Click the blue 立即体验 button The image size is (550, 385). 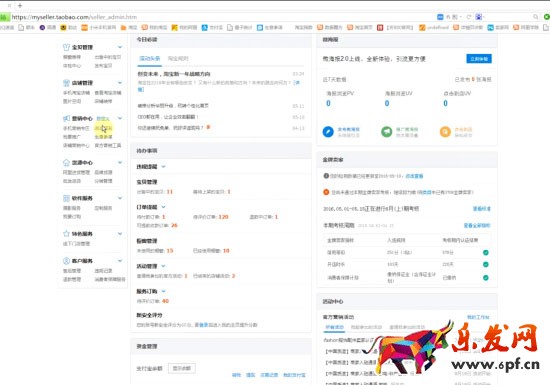pyautogui.click(x=479, y=59)
